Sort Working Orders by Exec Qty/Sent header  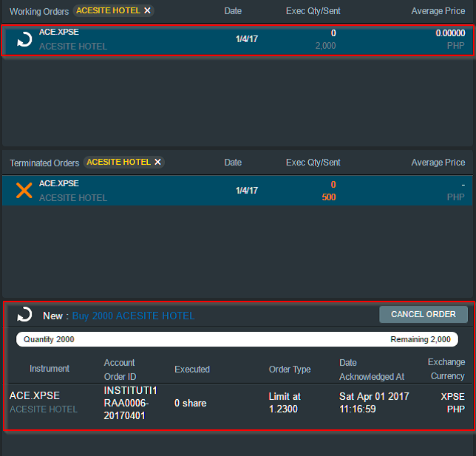(313, 11)
